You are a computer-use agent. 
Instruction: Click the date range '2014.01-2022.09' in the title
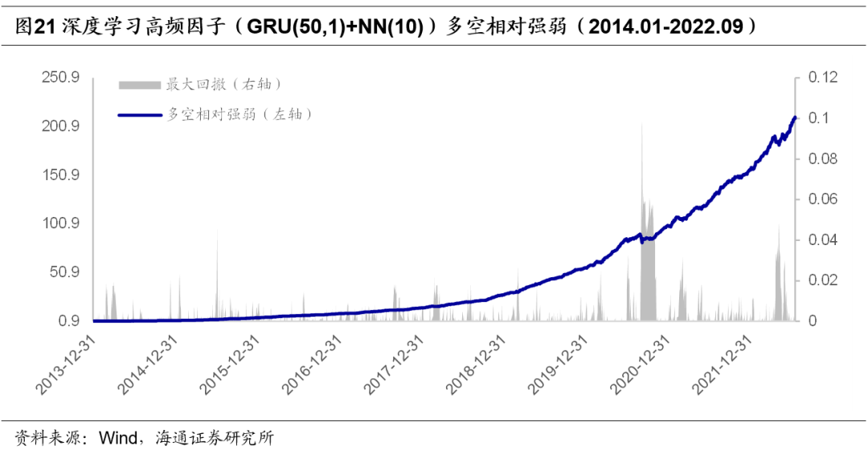click(666, 26)
